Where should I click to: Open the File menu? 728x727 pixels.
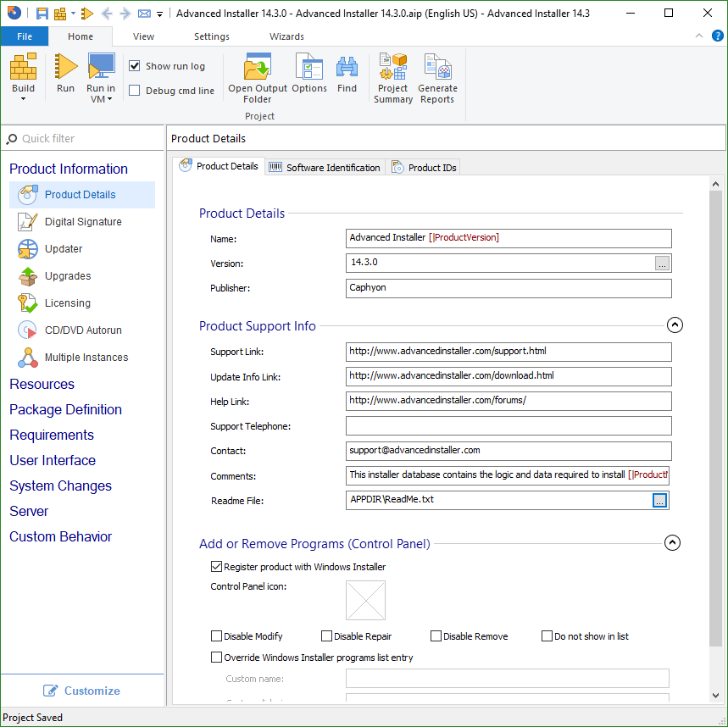pos(25,36)
